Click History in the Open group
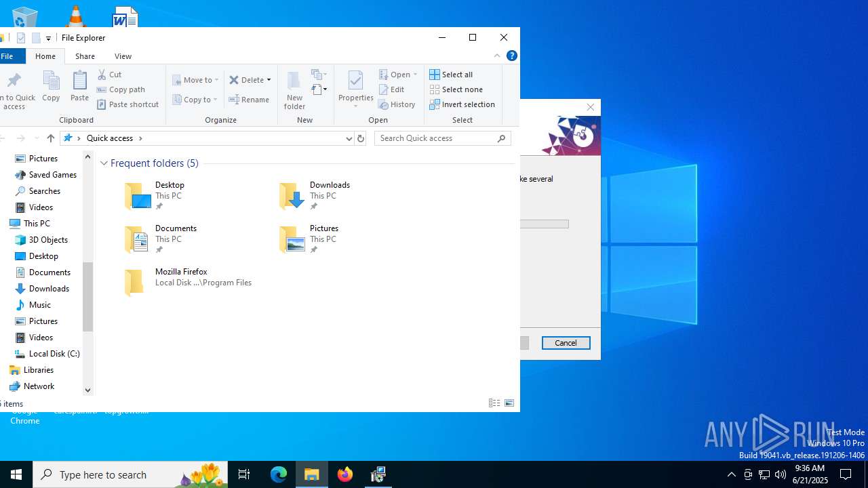This screenshot has width=868, height=488. click(x=397, y=104)
